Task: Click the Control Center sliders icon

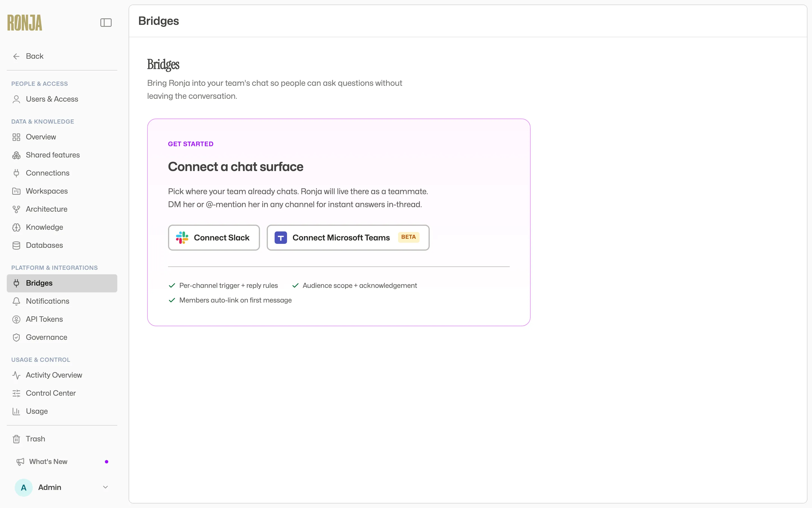Action: 16,393
